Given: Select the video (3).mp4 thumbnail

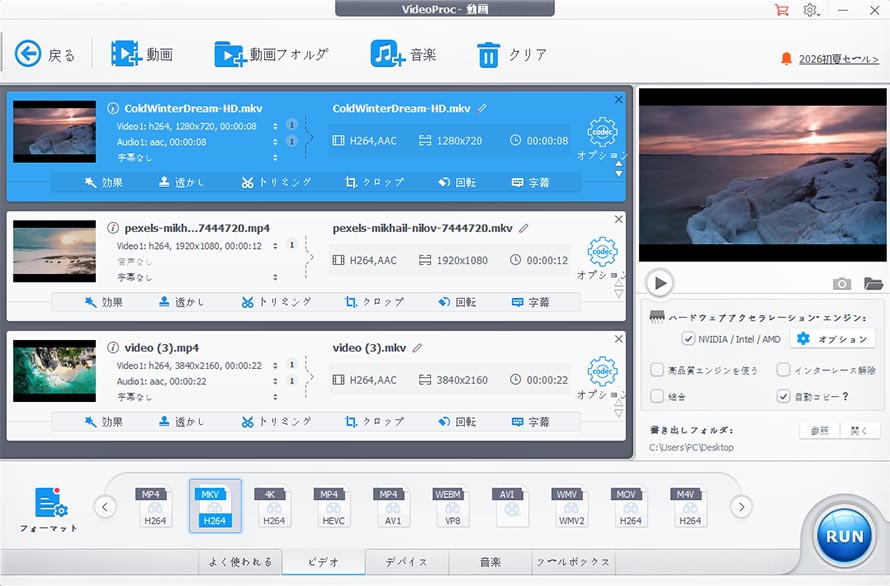Looking at the screenshot, I should tap(54, 371).
